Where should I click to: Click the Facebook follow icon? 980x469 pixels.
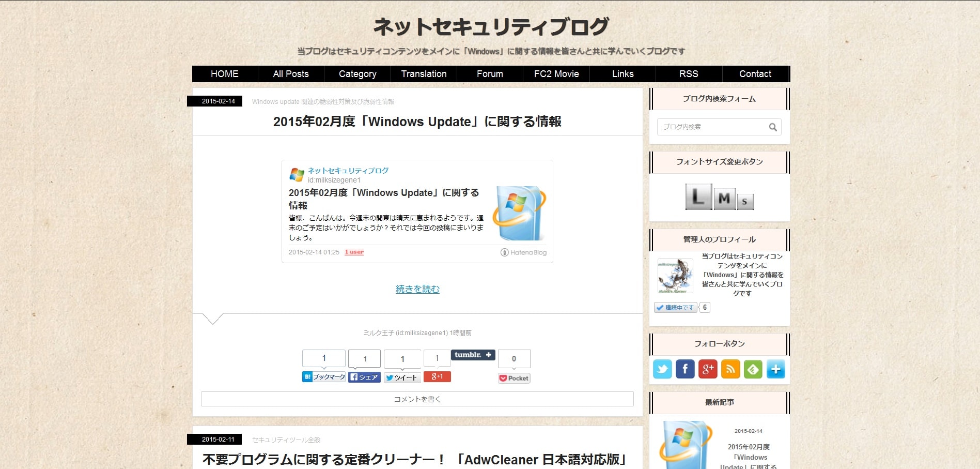click(685, 369)
